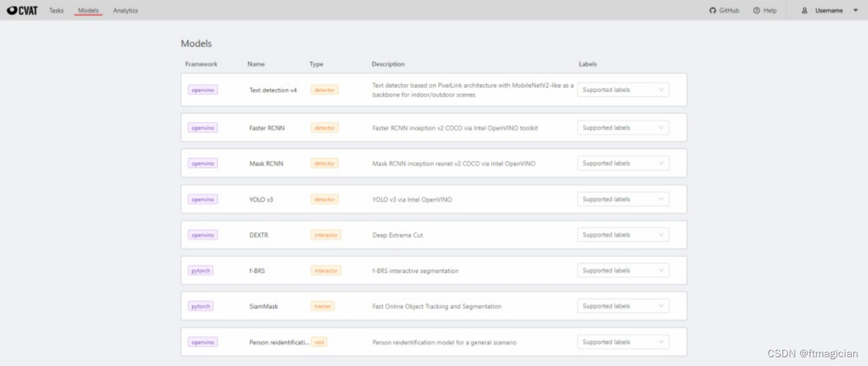
Task: Open Supported labels for Person reidentification
Action: point(623,342)
